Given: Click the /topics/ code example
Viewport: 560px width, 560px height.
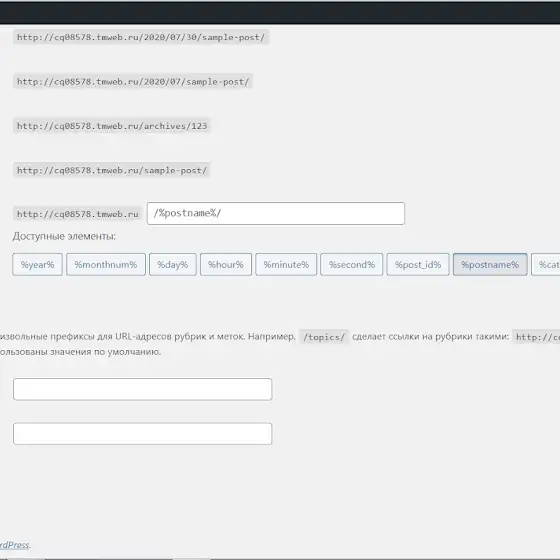Looking at the screenshot, I should pyautogui.click(x=324, y=337).
